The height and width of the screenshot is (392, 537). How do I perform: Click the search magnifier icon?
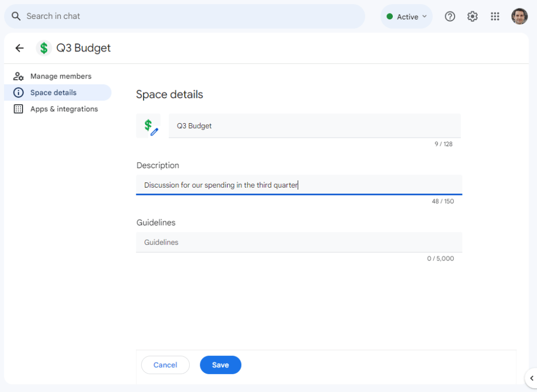[x=16, y=16]
